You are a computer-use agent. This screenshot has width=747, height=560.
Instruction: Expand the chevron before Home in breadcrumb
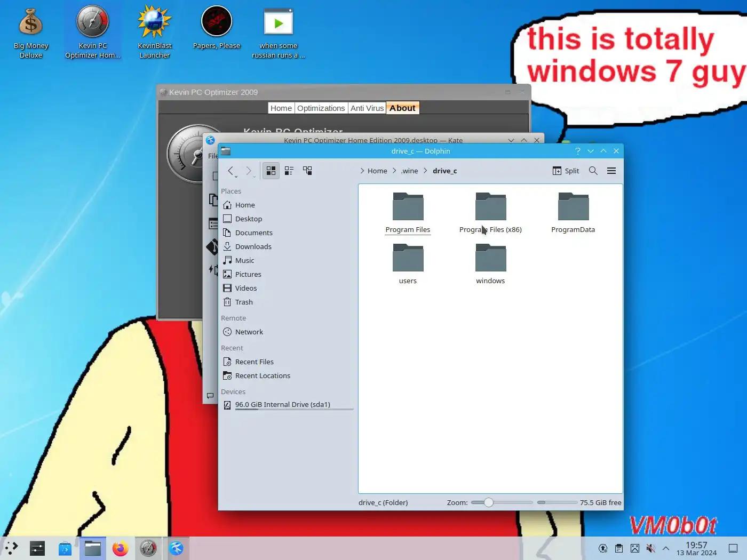362,171
